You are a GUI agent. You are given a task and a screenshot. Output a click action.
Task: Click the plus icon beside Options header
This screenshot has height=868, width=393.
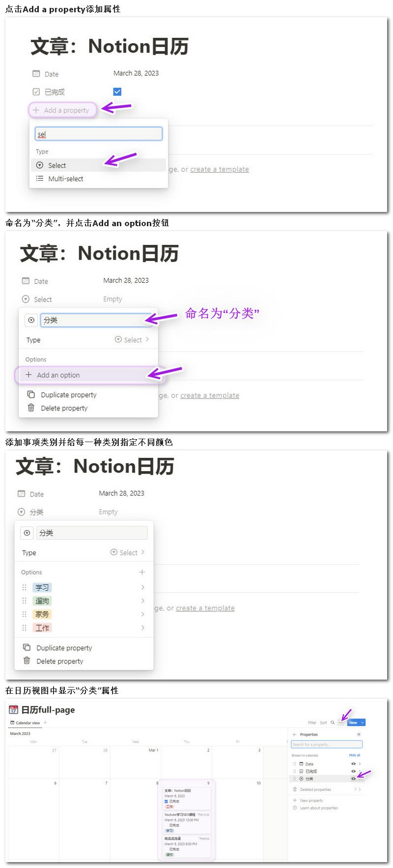coord(142,572)
